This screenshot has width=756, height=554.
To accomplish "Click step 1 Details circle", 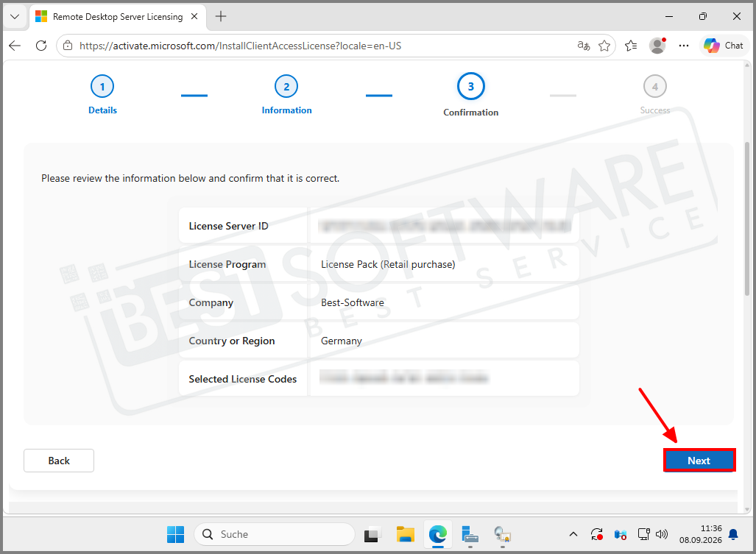I will point(102,87).
